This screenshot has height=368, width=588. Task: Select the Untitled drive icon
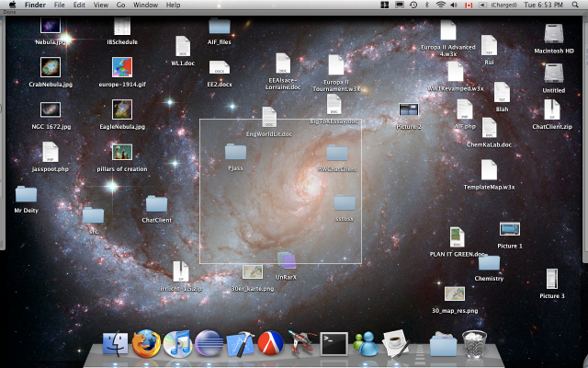(554, 73)
